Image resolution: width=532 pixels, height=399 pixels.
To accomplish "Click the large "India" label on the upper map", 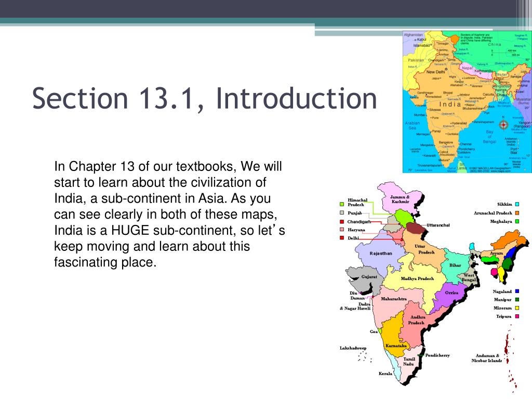I will [x=450, y=104].
